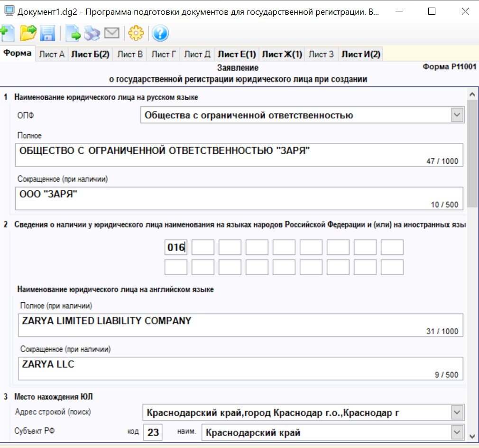Click language code box containing 016
Screen dimensions: 479x448
coord(175,247)
